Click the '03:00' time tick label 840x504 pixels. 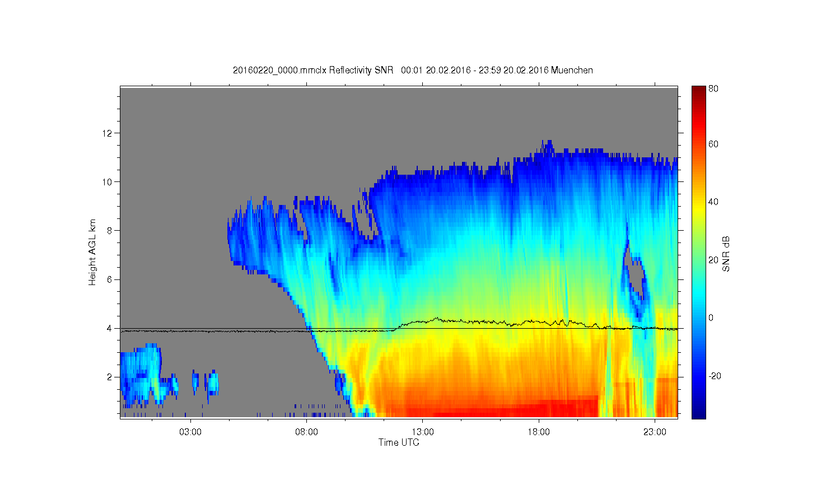pos(190,432)
